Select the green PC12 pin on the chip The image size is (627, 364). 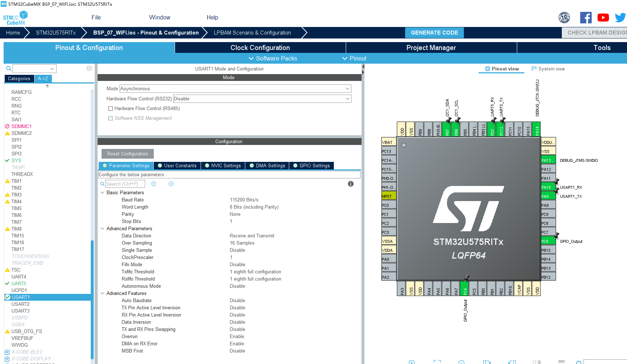[x=501, y=129]
